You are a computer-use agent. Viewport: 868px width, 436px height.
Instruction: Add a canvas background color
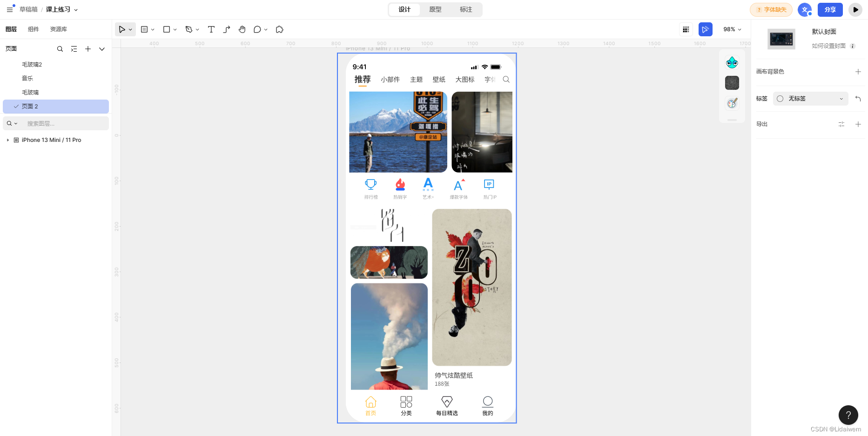[x=858, y=72]
